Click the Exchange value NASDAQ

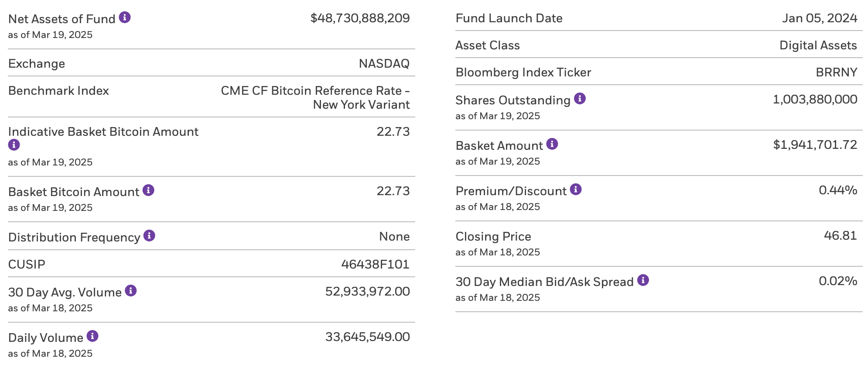384,64
